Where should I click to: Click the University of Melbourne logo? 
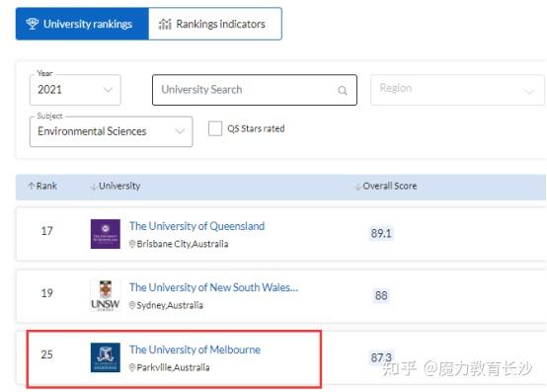(x=106, y=357)
